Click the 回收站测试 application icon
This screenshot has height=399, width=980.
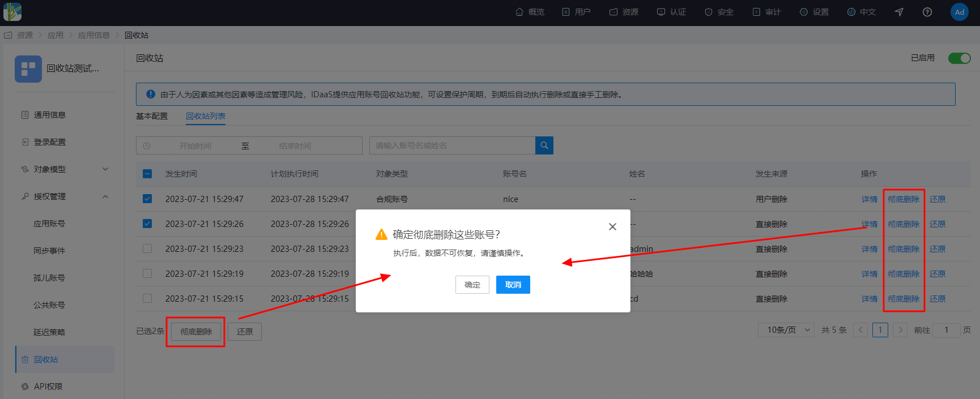pos(28,69)
